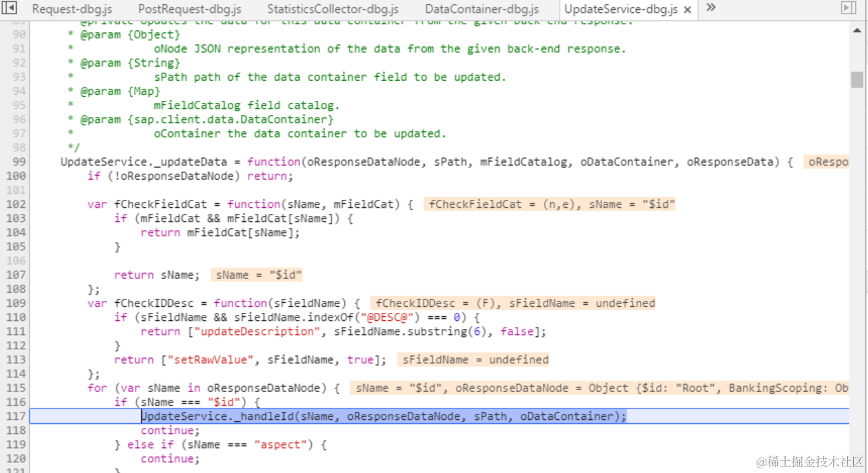Click line number 117 in gutter
868x473 pixels.
point(17,416)
